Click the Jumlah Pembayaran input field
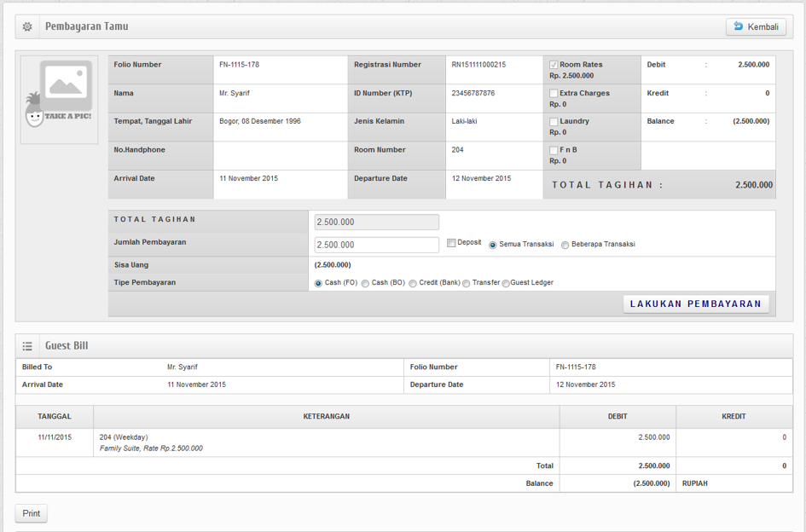 pyautogui.click(x=376, y=245)
